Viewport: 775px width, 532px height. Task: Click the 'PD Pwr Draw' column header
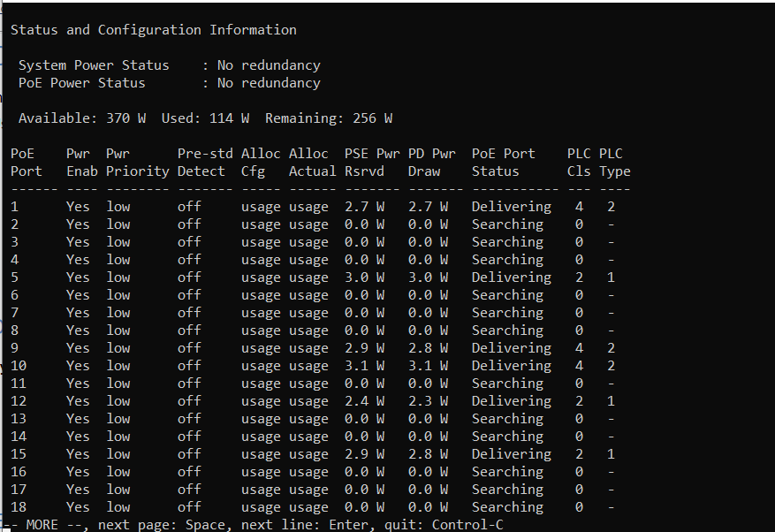[x=432, y=163]
